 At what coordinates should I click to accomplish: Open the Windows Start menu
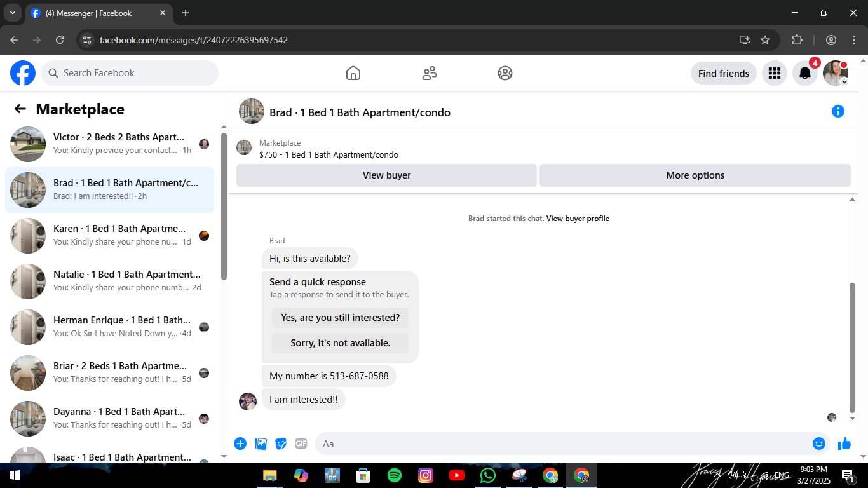(x=15, y=475)
